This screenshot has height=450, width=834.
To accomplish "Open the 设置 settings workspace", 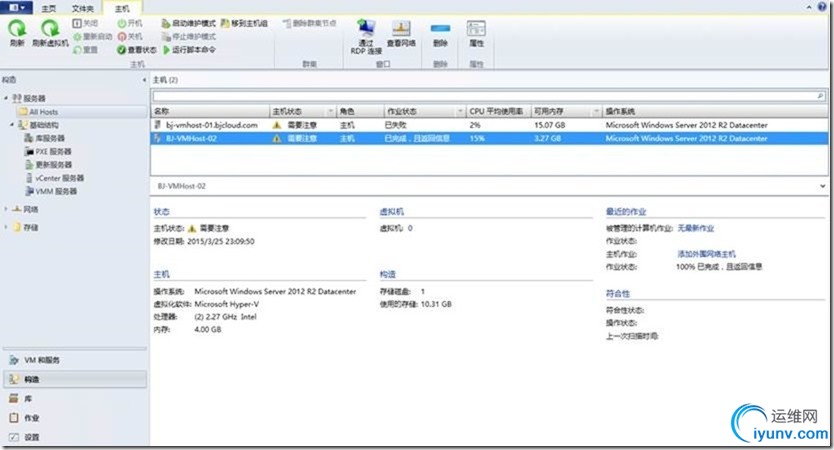I will (x=74, y=437).
